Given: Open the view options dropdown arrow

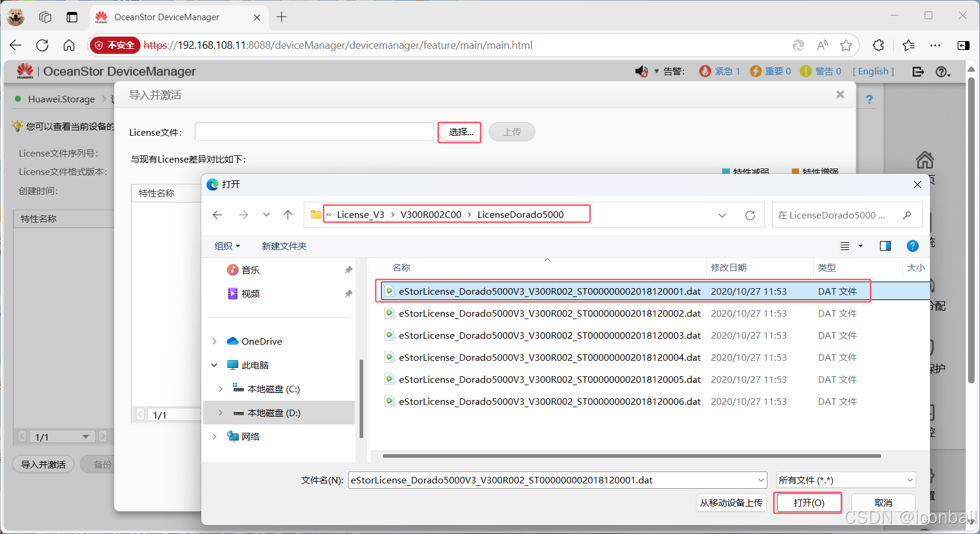Looking at the screenshot, I should [x=860, y=246].
